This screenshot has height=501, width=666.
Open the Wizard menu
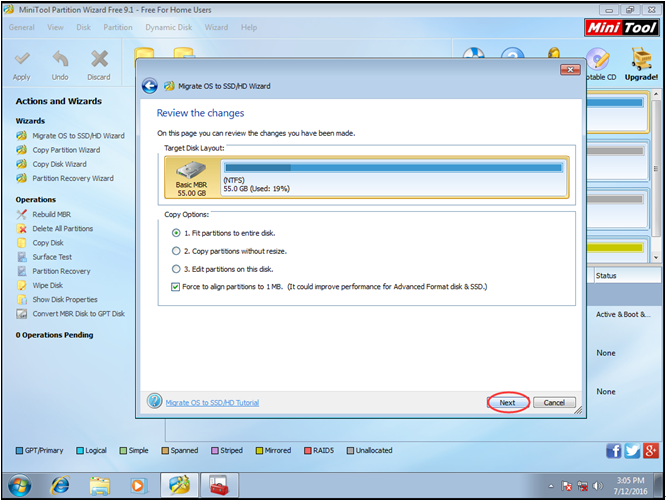click(216, 27)
